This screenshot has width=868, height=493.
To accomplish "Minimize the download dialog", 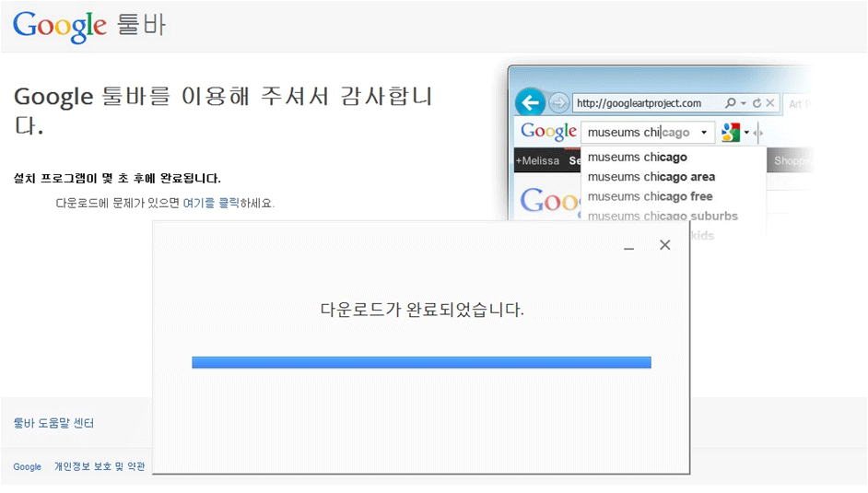I will tap(628, 247).
